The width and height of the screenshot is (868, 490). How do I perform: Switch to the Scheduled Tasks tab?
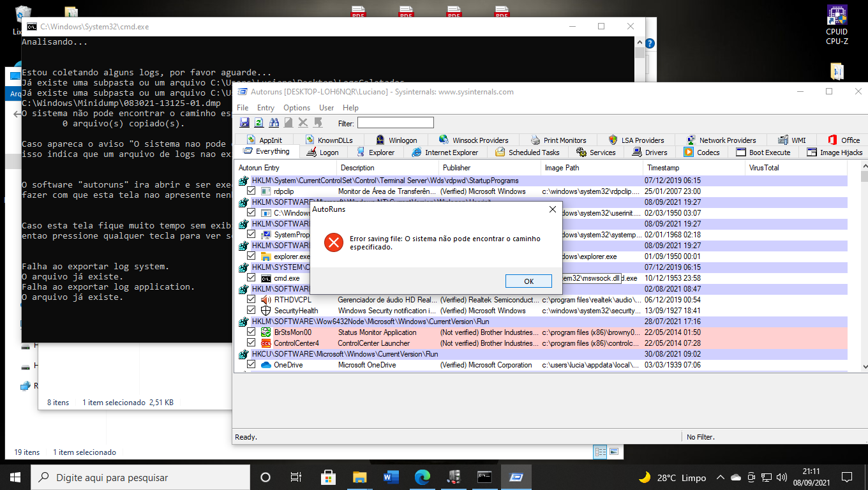527,152
